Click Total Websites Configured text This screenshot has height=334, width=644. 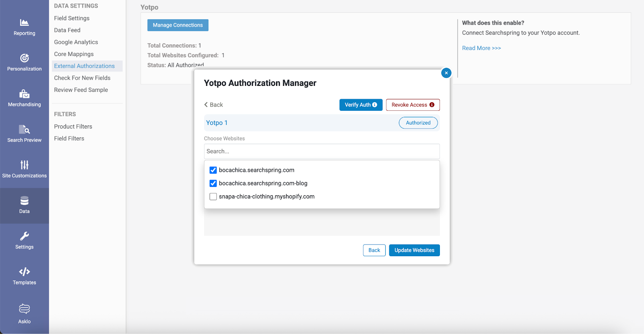coord(186,55)
